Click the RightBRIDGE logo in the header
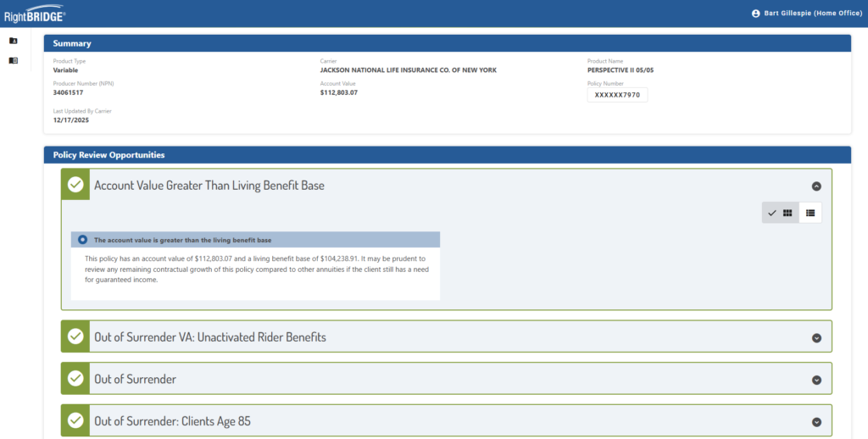 [x=35, y=14]
